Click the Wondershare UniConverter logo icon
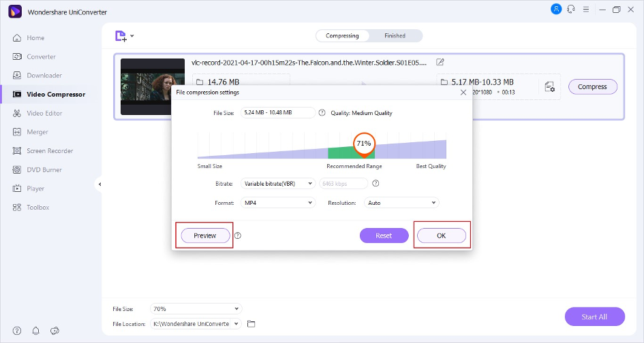This screenshot has height=343, width=644. tap(15, 12)
